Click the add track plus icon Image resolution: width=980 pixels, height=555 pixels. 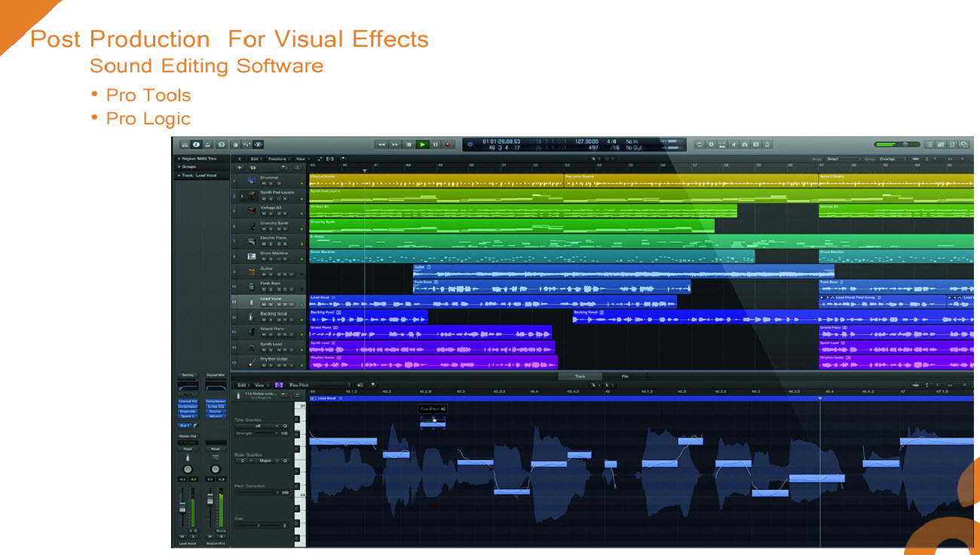coord(240,167)
